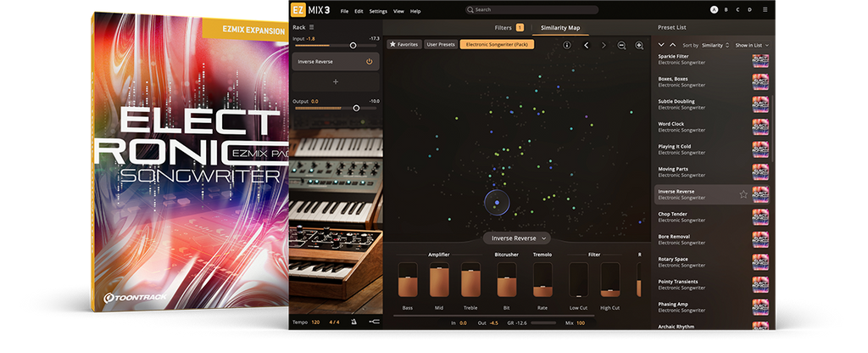
Task: Click in the Search field
Action: tap(531, 10)
